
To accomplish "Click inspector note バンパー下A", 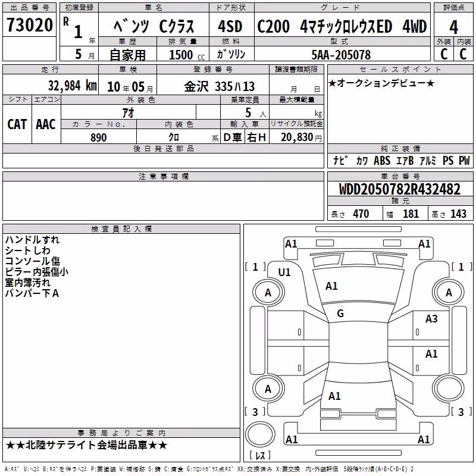I will (x=32, y=293).
